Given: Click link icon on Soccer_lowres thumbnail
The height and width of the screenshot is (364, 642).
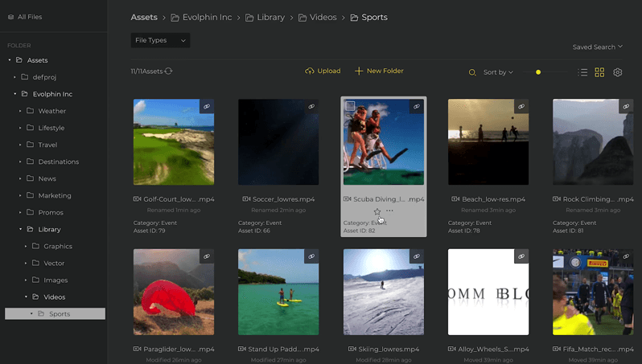Looking at the screenshot, I should (x=311, y=106).
